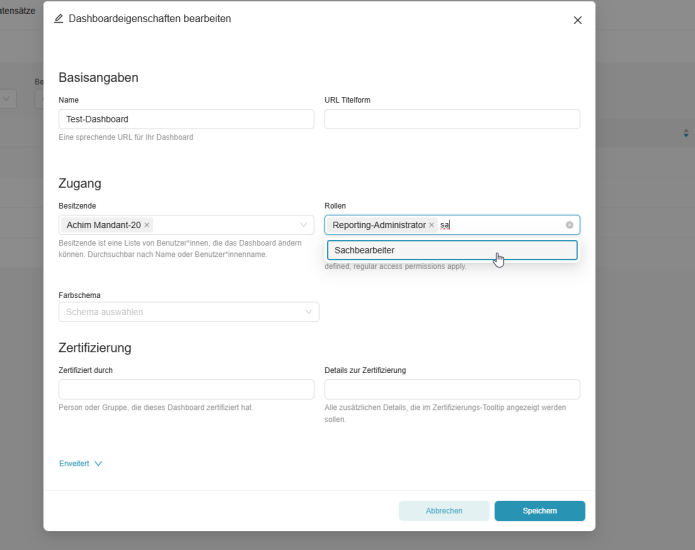Close the Dashboardeigenschaften dialog with X
Viewport: 695px width, 550px height.
point(577,20)
